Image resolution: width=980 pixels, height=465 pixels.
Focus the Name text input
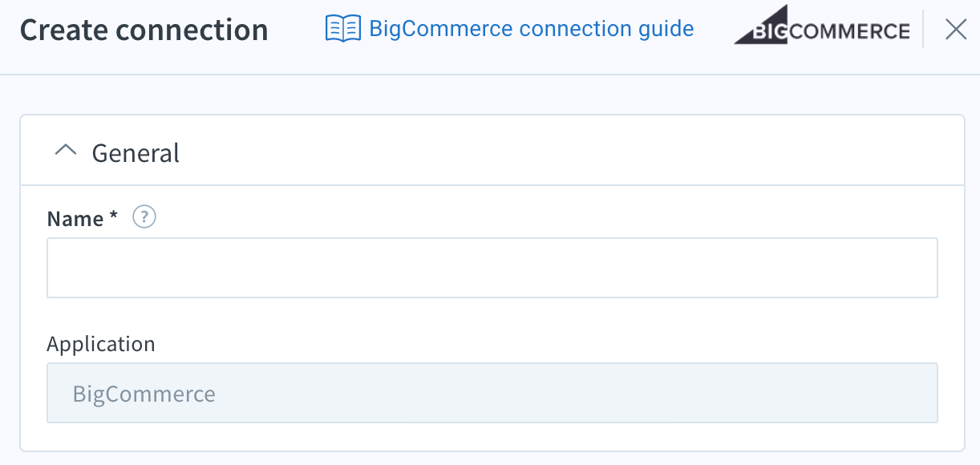tap(492, 268)
